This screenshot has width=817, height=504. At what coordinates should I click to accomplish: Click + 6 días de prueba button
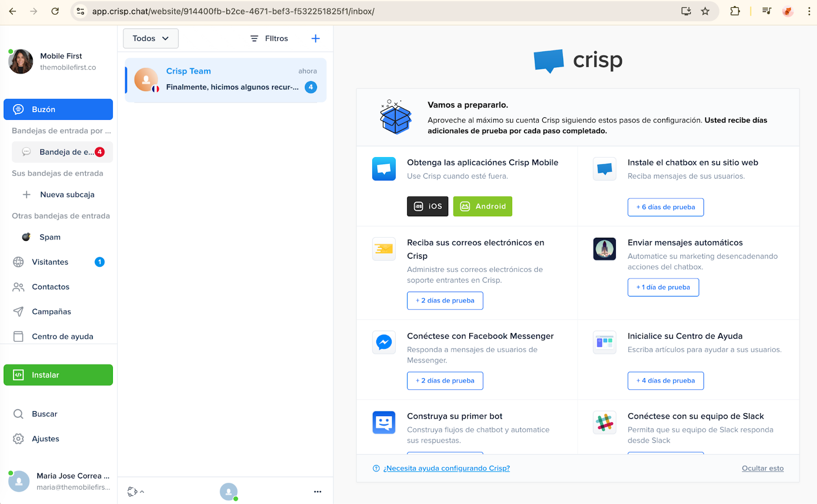(x=665, y=207)
